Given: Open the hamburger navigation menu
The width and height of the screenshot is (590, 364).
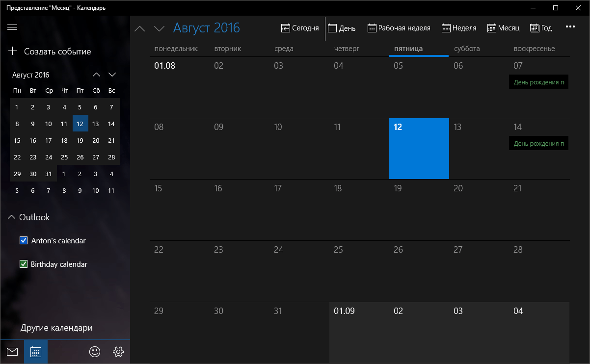Looking at the screenshot, I should coord(12,27).
